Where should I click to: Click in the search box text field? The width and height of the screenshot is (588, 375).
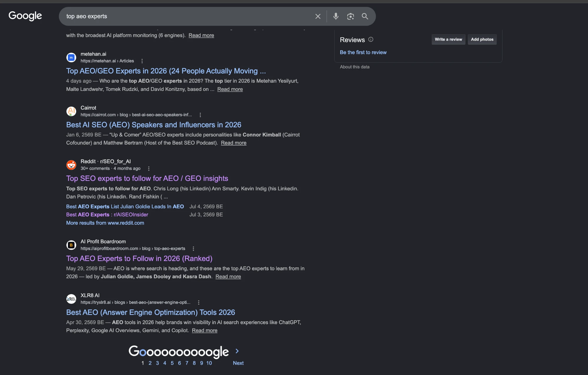[x=188, y=16]
